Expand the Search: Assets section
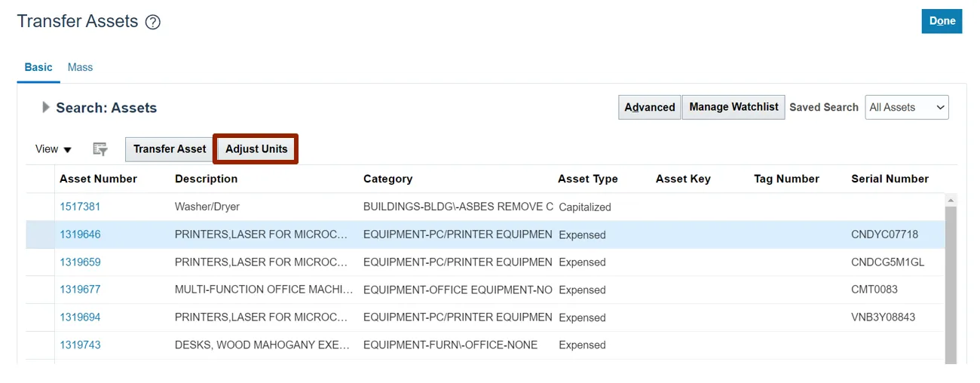 coord(46,108)
